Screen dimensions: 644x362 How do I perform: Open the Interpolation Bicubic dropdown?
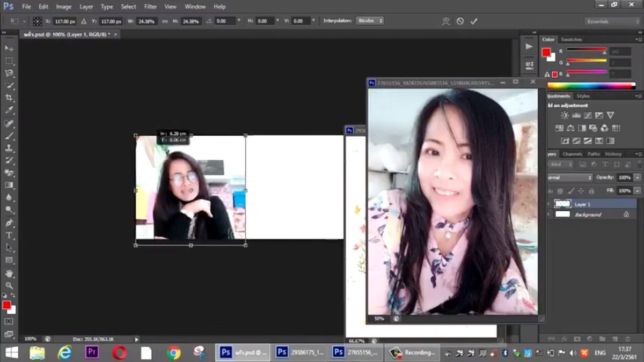[x=370, y=21]
